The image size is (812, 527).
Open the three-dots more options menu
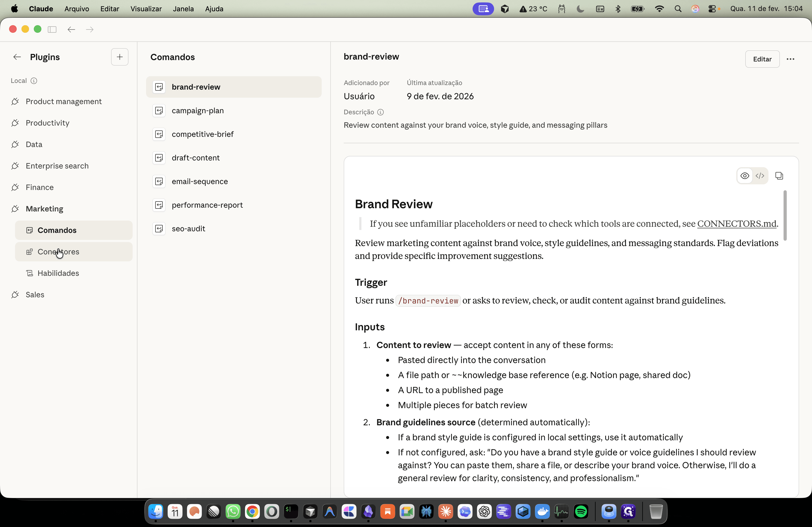[791, 59]
